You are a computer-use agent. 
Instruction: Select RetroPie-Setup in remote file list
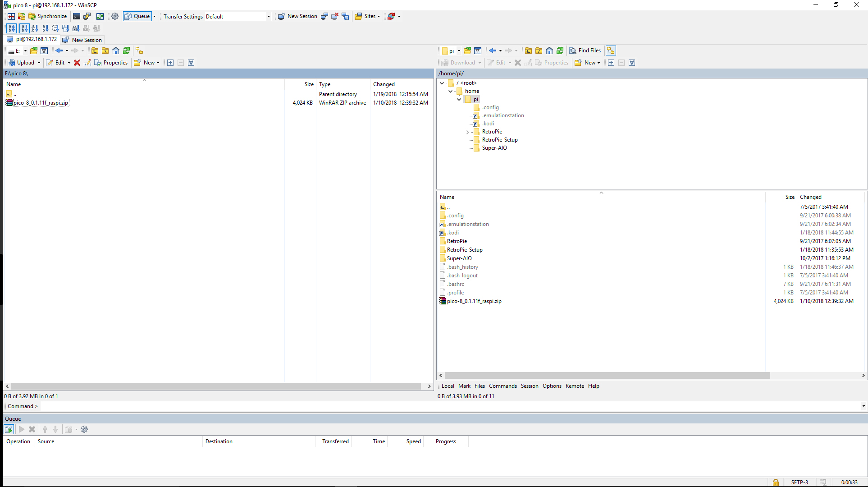pyautogui.click(x=465, y=250)
